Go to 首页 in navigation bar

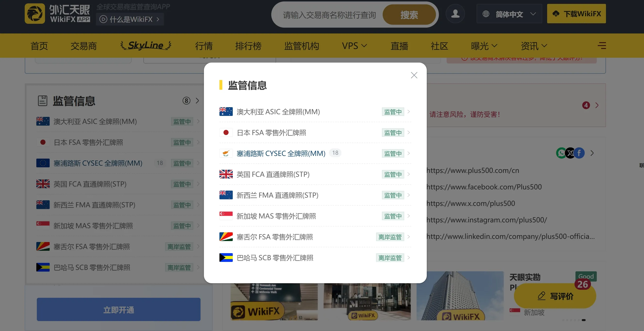(39, 46)
